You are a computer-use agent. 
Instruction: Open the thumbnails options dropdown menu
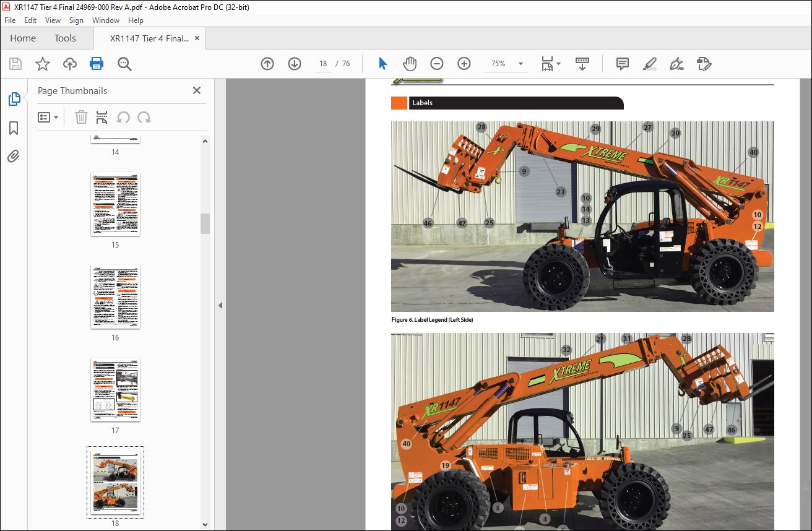pyautogui.click(x=48, y=117)
